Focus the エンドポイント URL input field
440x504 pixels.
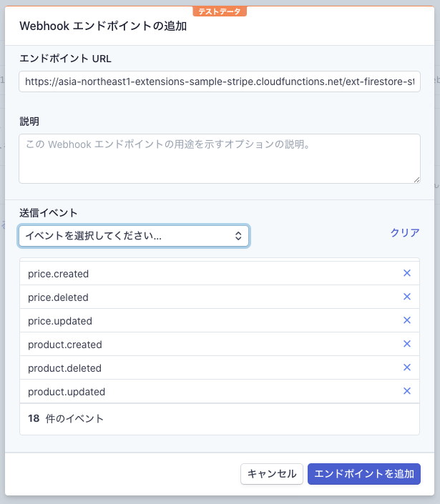[x=220, y=81]
